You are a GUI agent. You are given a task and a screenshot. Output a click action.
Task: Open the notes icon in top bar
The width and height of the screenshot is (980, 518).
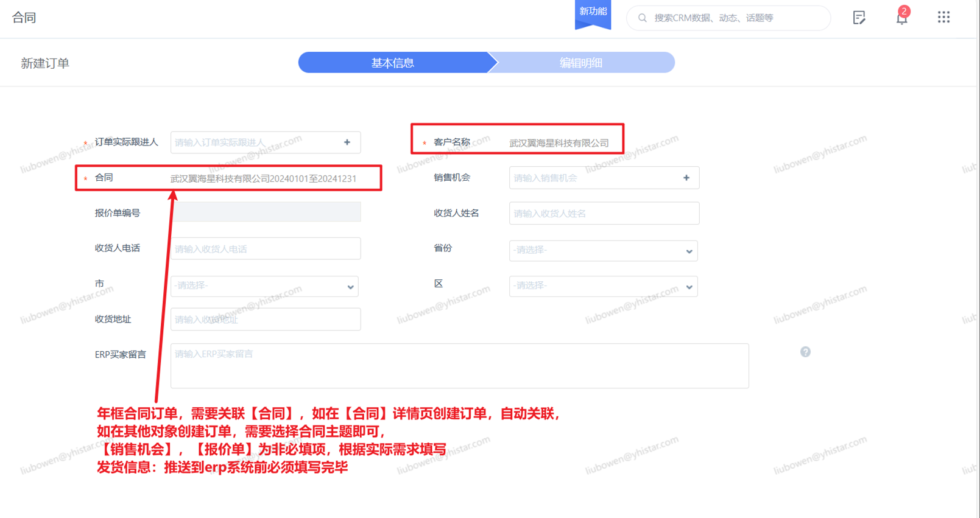(x=859, y=18)
